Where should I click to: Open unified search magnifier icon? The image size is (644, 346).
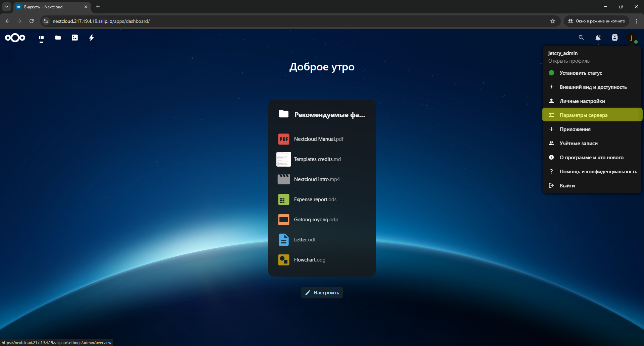[581, 38]
